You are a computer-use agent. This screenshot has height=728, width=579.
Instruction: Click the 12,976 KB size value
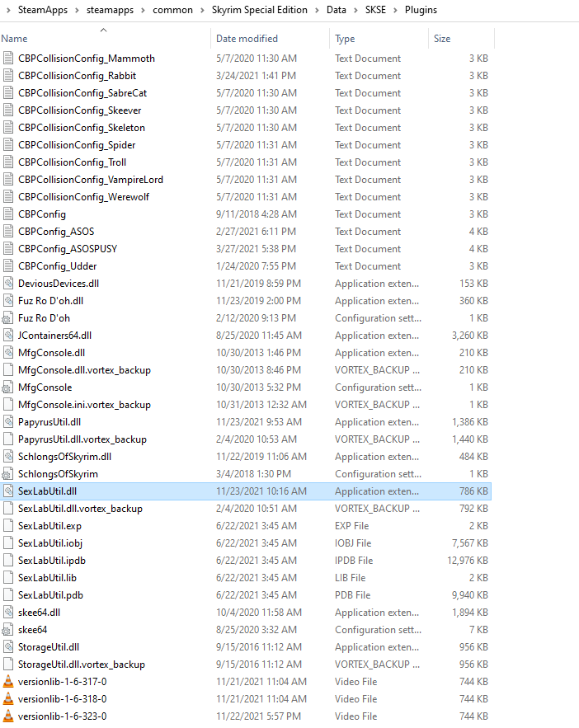468,561
